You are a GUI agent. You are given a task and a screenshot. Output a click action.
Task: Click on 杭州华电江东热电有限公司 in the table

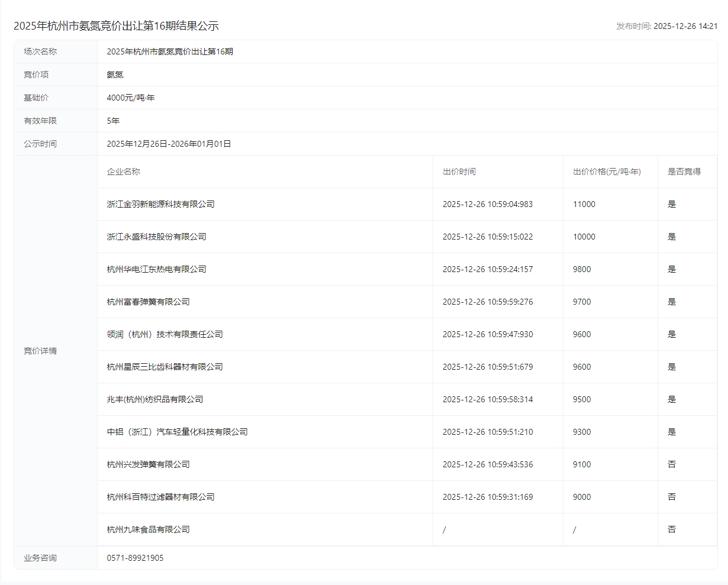point(156,269)
